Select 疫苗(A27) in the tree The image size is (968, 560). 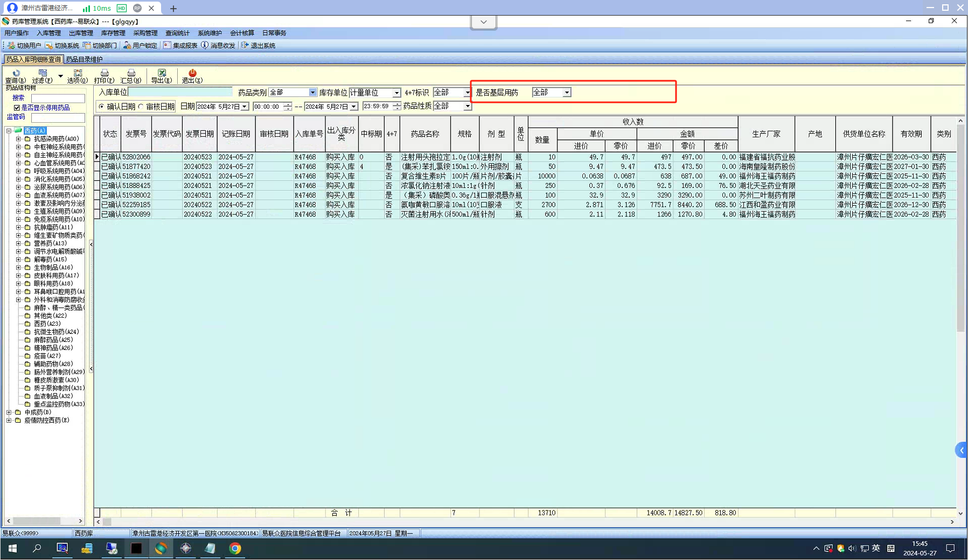[47, 356]
